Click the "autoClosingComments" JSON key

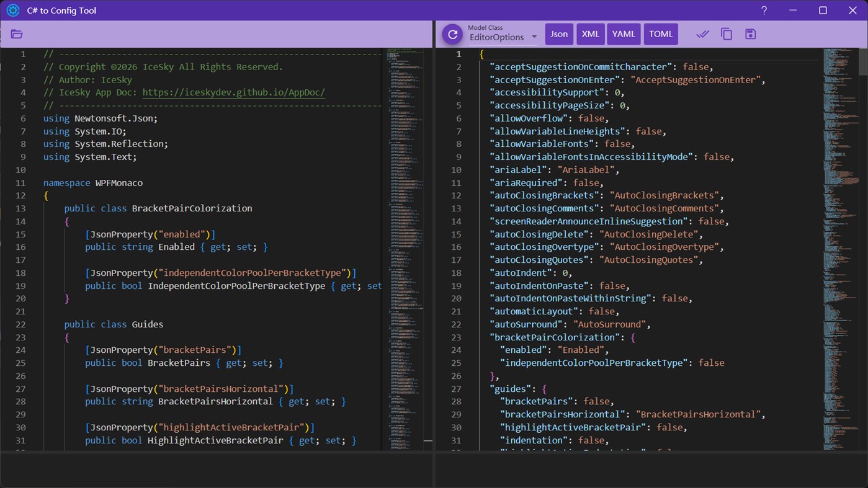pyautogui.click(x=544, y=208)
